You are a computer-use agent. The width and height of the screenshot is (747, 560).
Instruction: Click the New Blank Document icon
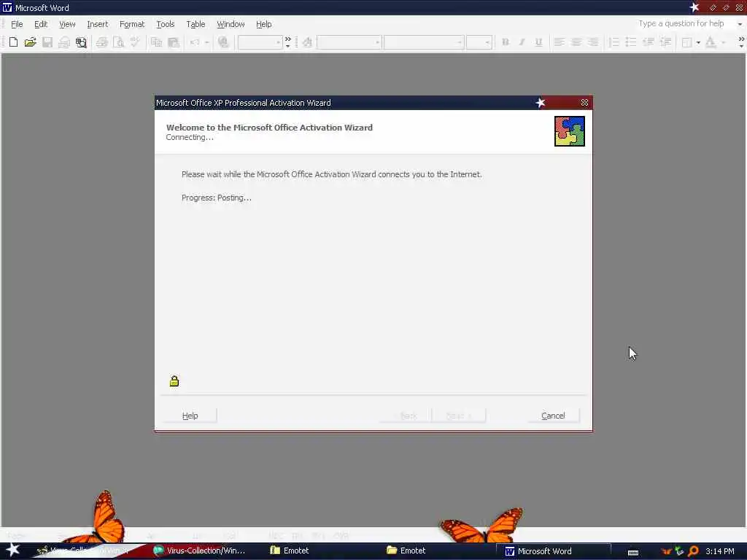13,42
